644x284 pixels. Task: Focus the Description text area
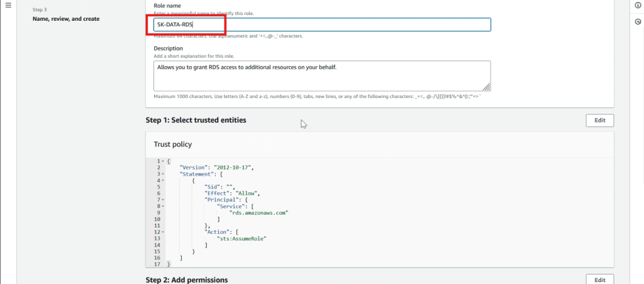[322, 76]
